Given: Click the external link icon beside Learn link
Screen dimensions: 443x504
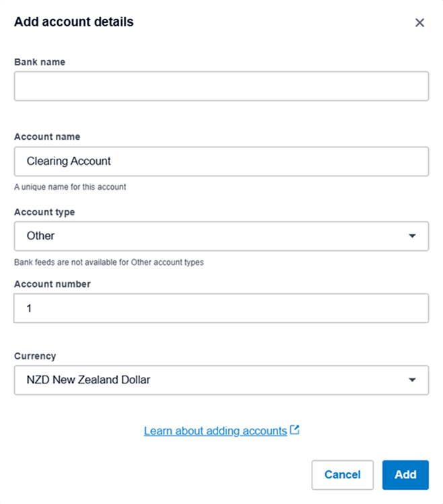Looking at the screenshot, I should 294,430.
